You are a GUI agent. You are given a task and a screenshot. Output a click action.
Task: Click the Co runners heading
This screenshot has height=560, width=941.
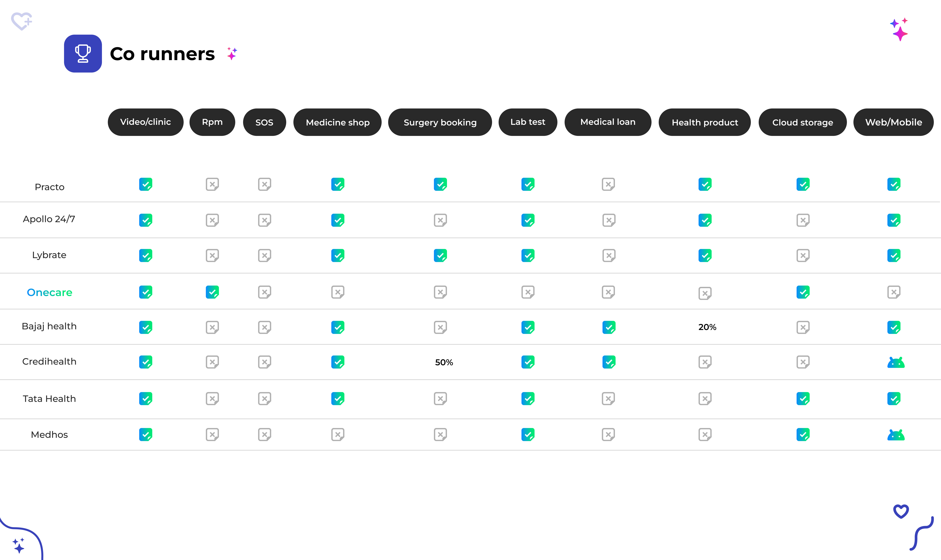[162, 54]
